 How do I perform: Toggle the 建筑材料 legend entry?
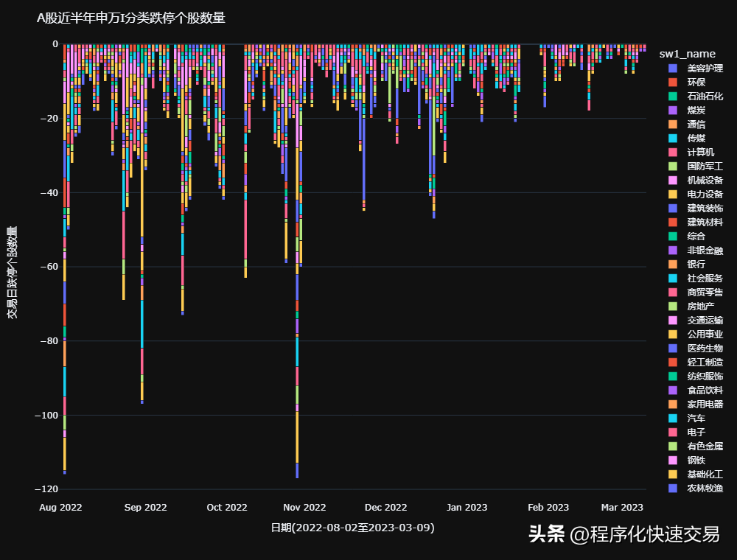pyautogui.click(x=696, y=223)
